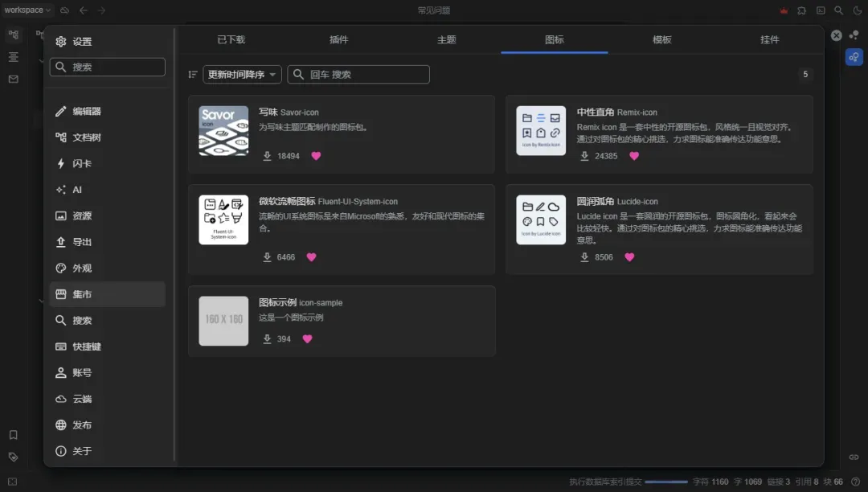The width and height of the screenshot is (868, 492).
Task: Go forward with the right arrow icon
Action: 102,10
